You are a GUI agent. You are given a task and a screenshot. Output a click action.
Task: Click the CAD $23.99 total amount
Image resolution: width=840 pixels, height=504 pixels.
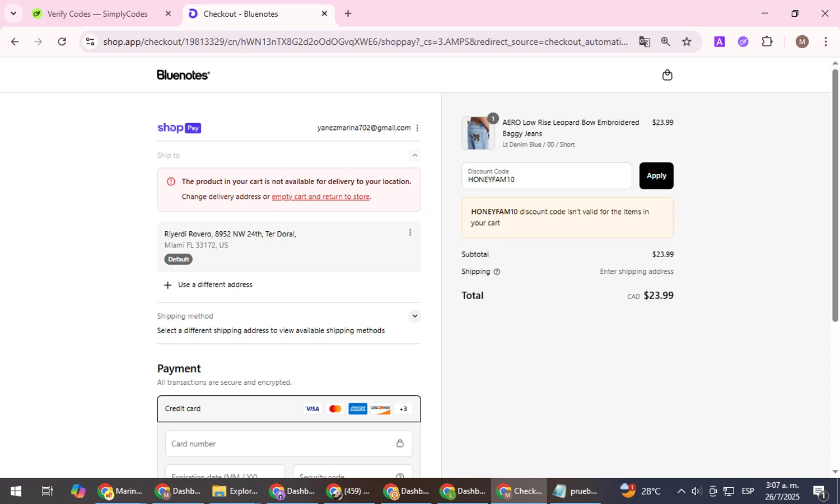pyautogui.click(x=650, y=296)
